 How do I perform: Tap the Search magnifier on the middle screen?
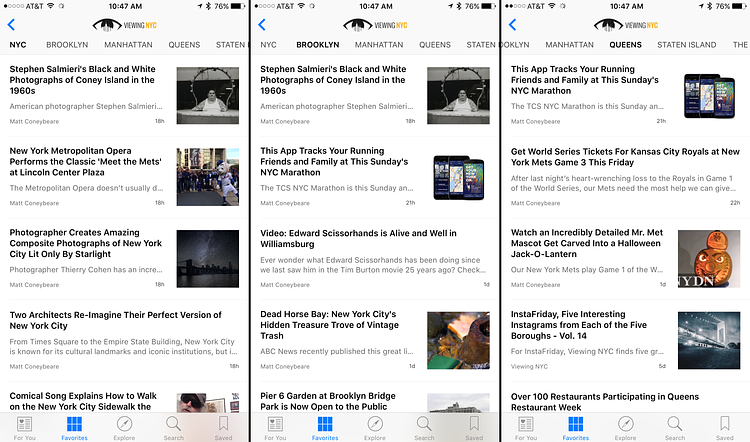[424, 427]
